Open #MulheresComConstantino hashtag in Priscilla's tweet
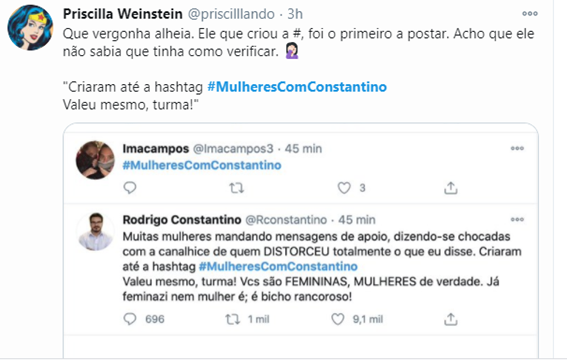Viewport: 567px width, 362px height. 297,87
